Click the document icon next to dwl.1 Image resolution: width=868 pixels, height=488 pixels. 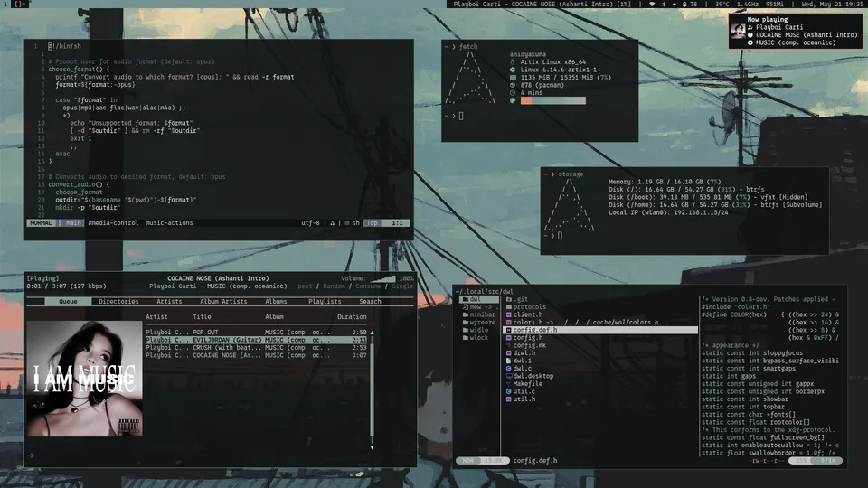tap(509, 361)
